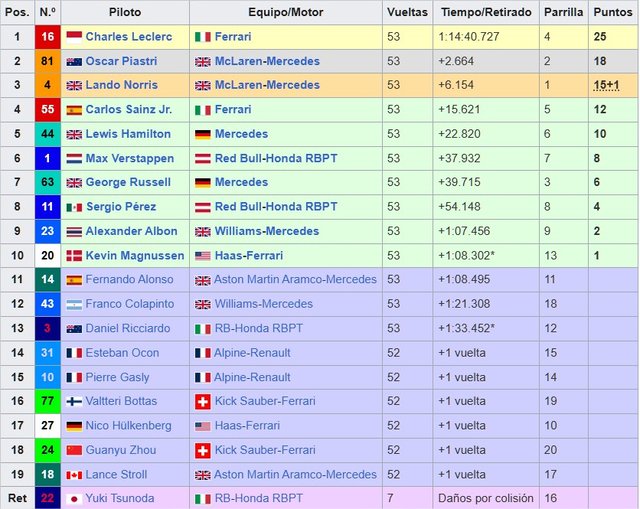Click the German flag beside Nico Hülkenberg

[x=74, y=426]
